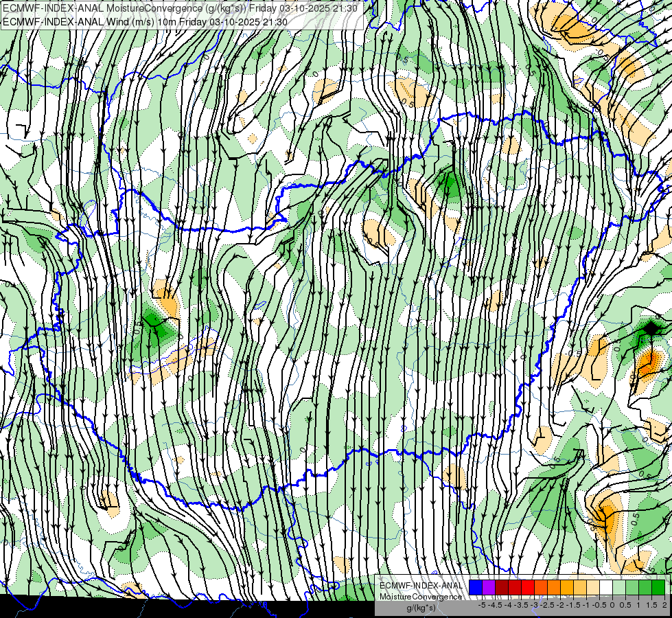The height and width of the screenshot is (618, 672).
Task: Click the amber swatch between -2 and -1.5
Action: [567, 588]
